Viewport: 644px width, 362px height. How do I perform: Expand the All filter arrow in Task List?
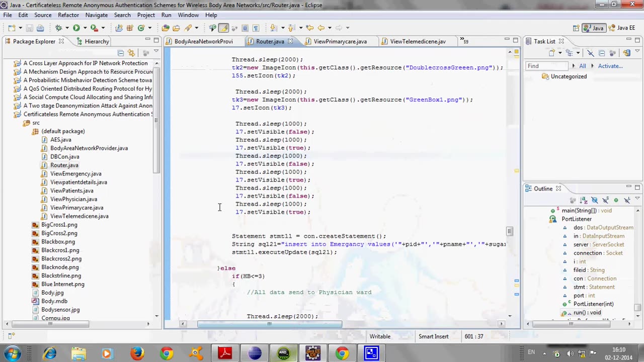click(573, 66)
